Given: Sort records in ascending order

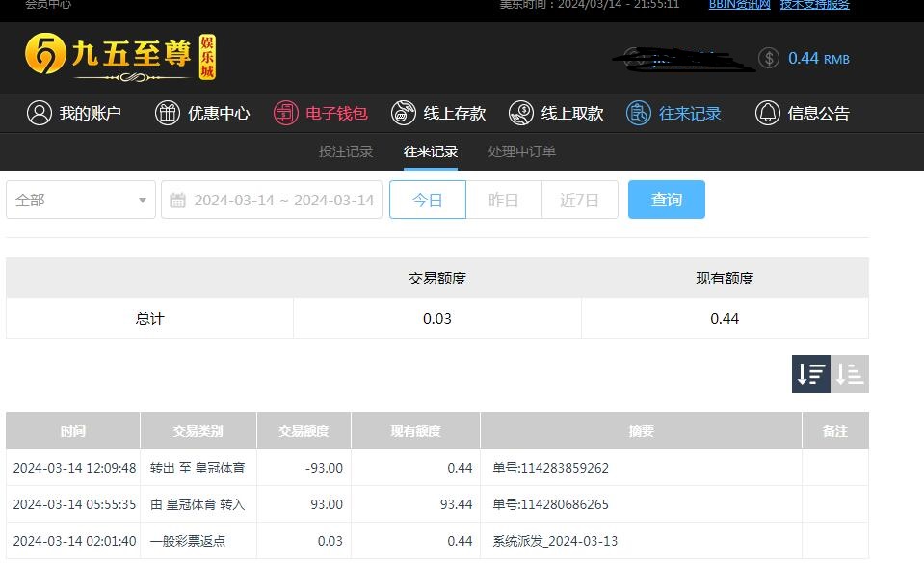Looking at the screenshot, I should click(850, 374).
